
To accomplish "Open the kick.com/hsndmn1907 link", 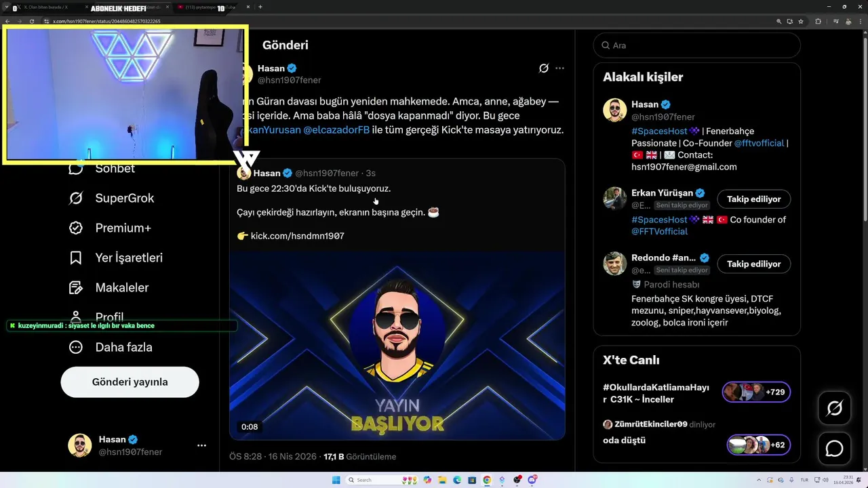I will (x=298, y=236).
